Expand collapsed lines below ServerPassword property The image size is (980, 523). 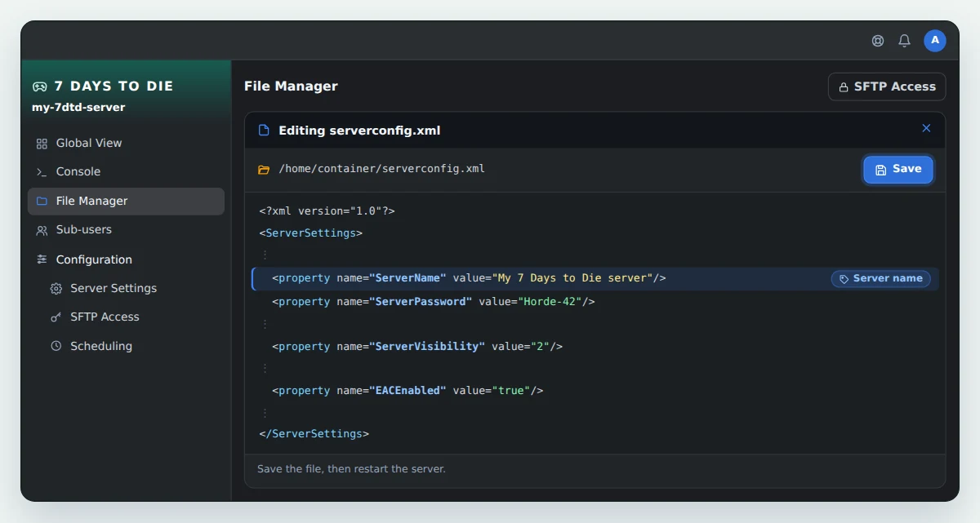(265, 324)
